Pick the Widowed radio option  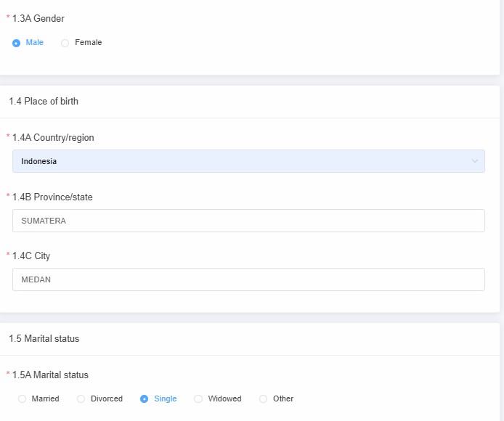click(198, 398)
